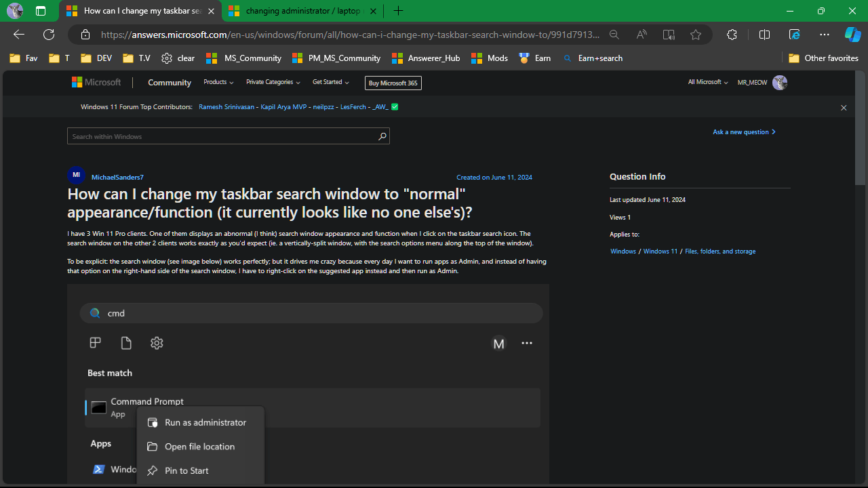Expand the Get Started dropdown

[330, 82]
